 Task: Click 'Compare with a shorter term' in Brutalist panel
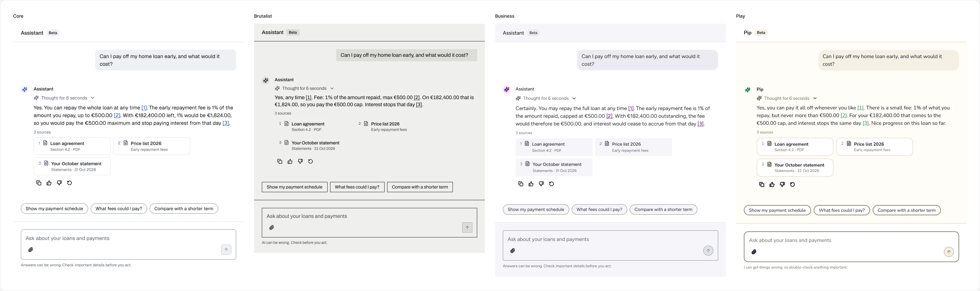tap(420, 187)
